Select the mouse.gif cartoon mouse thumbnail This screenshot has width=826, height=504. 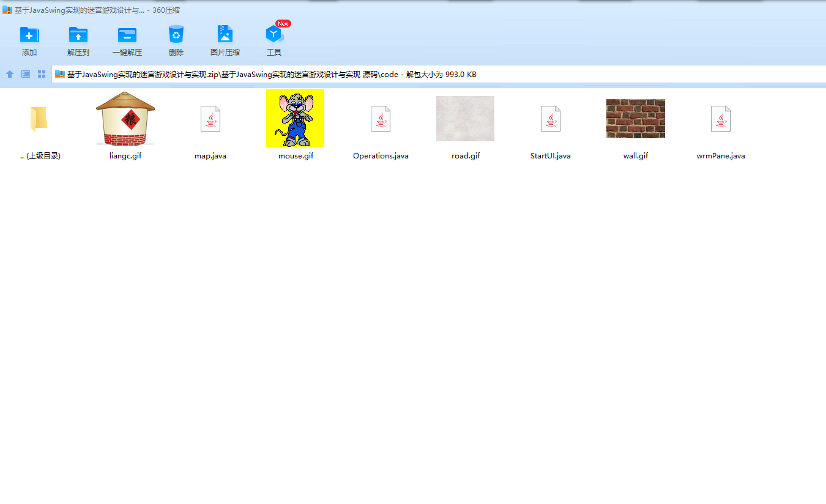point(295,119)
